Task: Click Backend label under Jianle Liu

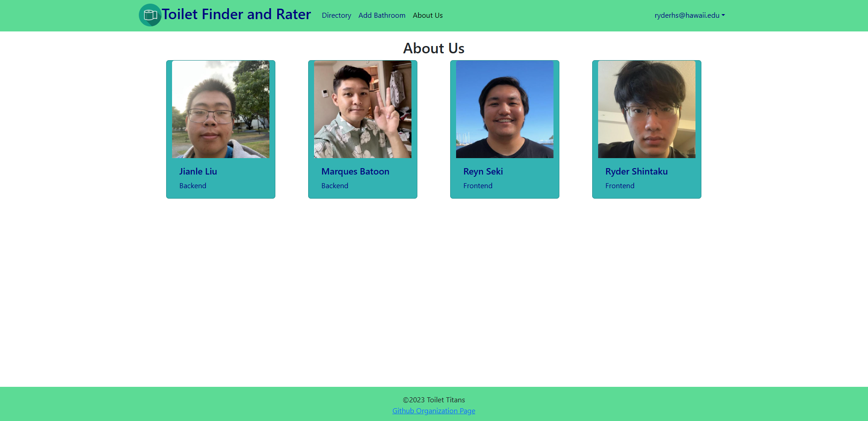Action: point(193,186)
